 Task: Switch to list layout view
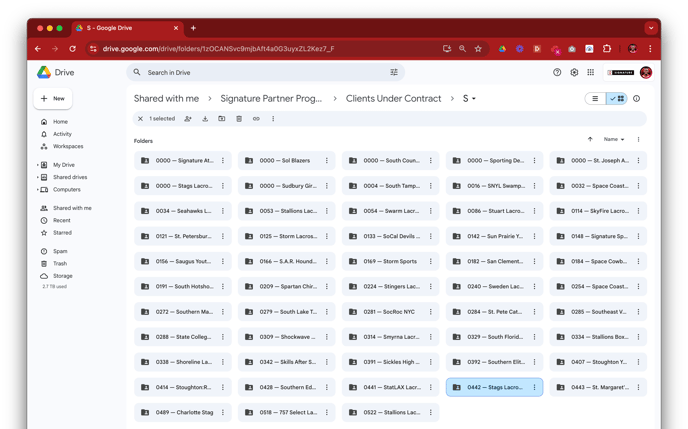(595, 99)
